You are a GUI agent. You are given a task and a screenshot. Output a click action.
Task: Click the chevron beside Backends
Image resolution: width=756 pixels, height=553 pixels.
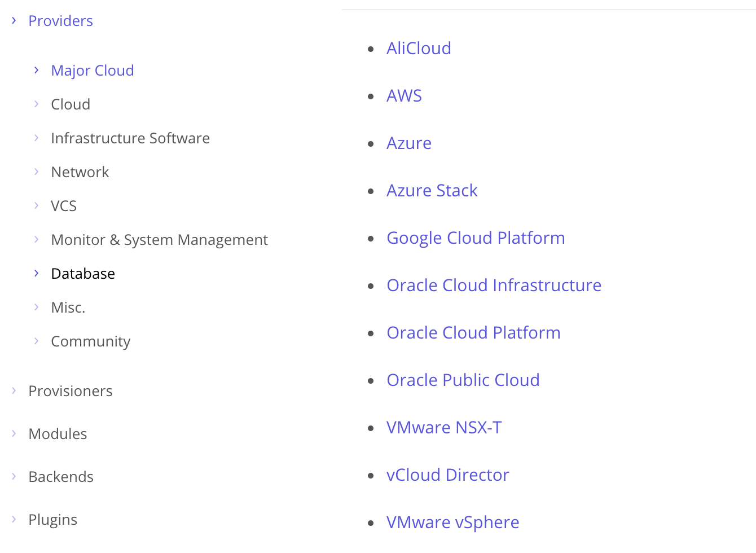click(x=14, y=476)
